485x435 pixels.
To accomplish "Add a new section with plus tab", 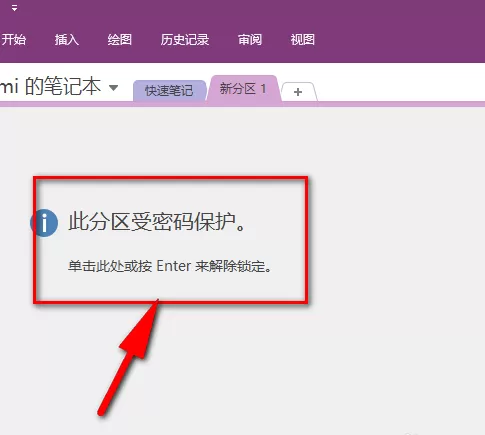I will click(x=298, y=92).
